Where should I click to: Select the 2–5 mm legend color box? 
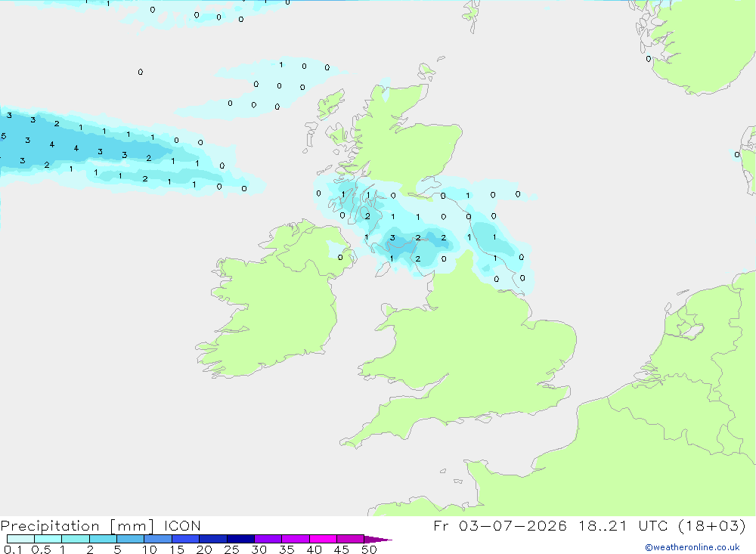(x=103, y=539)
